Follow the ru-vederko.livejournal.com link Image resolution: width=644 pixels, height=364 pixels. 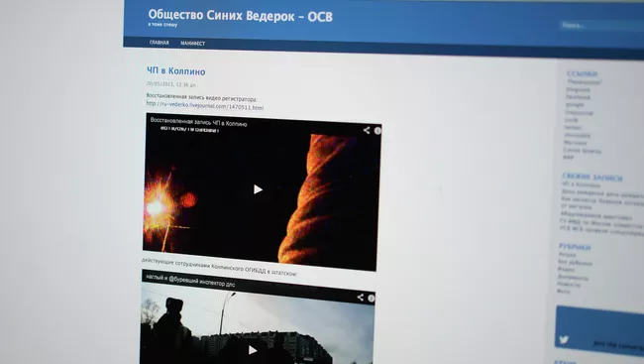click(204, 106)
